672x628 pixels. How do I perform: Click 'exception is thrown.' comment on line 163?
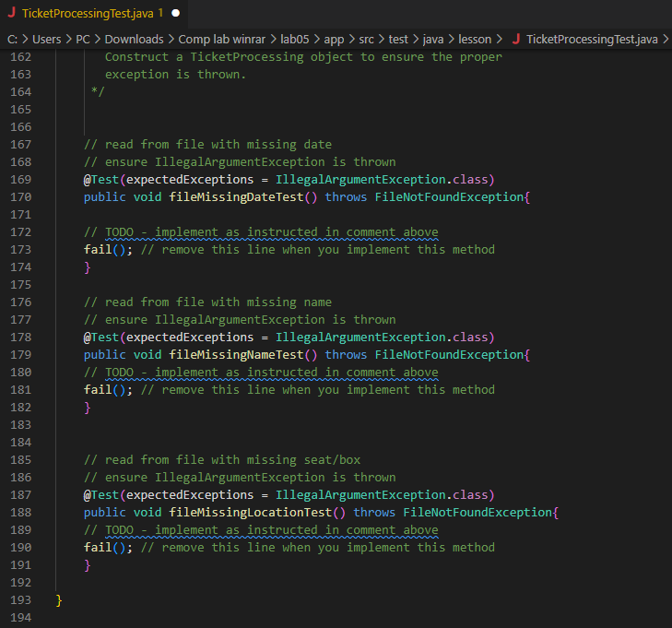pos(176,75)
